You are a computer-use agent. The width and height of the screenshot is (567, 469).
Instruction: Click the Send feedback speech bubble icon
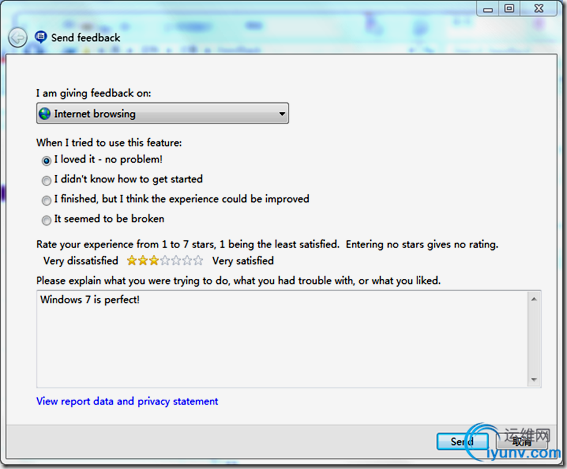coord(40,37)
